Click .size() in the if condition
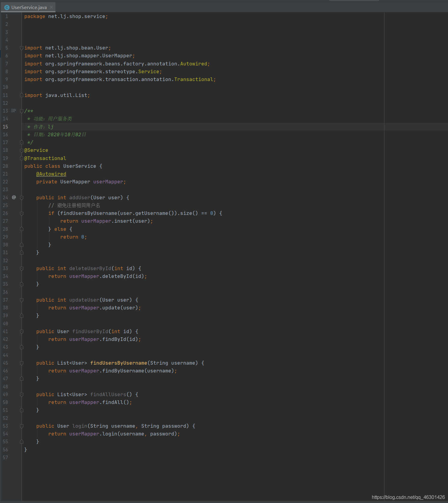 coord(187,213)
